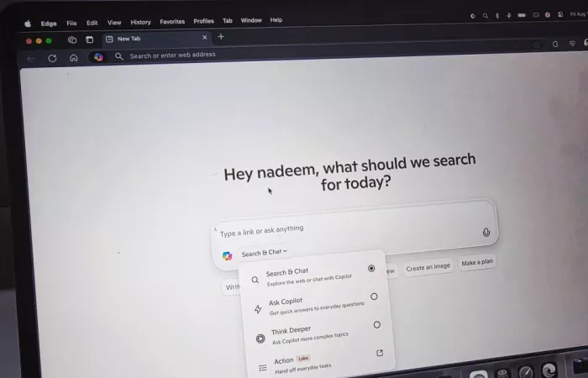Open the Edge app in the Dock
Viewport: 588px width, 378px height.
[549, 370]
